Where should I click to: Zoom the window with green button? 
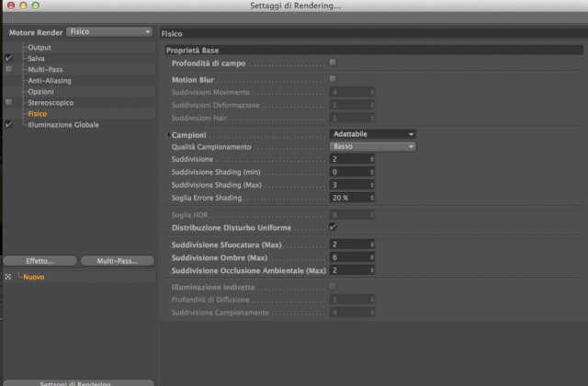(x=36, y=6)
